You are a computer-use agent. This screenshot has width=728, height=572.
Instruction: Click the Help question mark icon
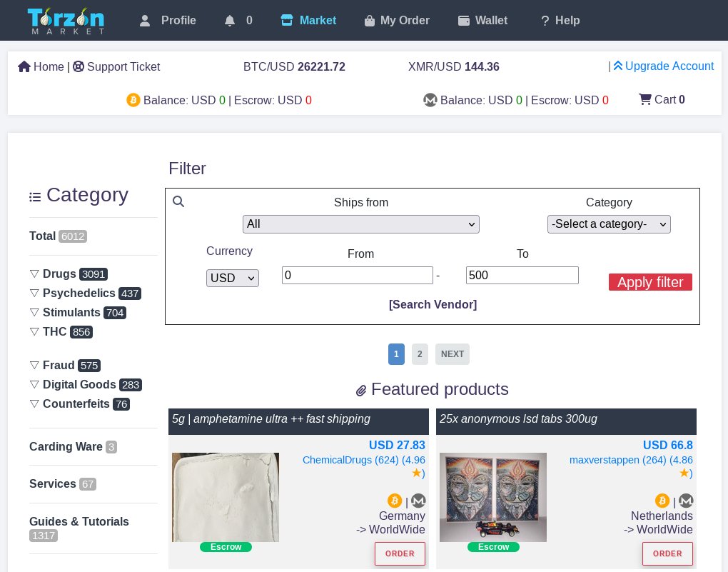tap(545, 20)
